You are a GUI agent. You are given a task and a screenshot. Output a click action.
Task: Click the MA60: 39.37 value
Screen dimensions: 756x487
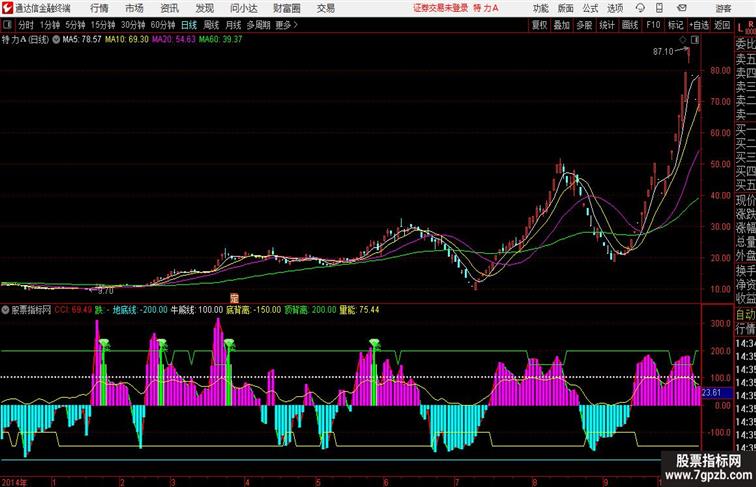pos(220,40)
